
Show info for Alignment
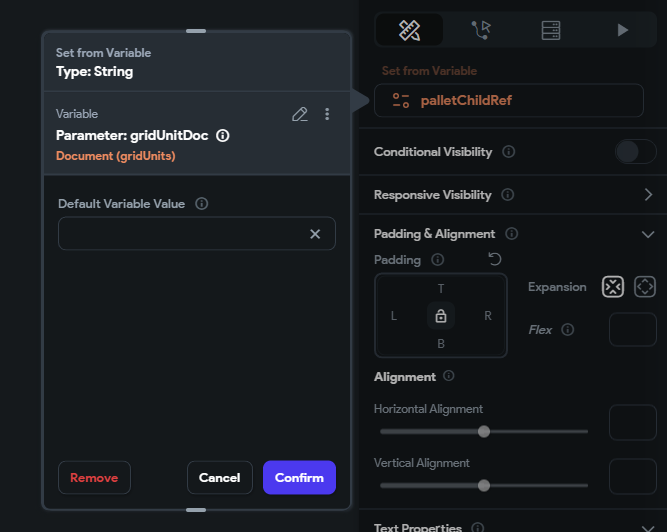point(448,376)
